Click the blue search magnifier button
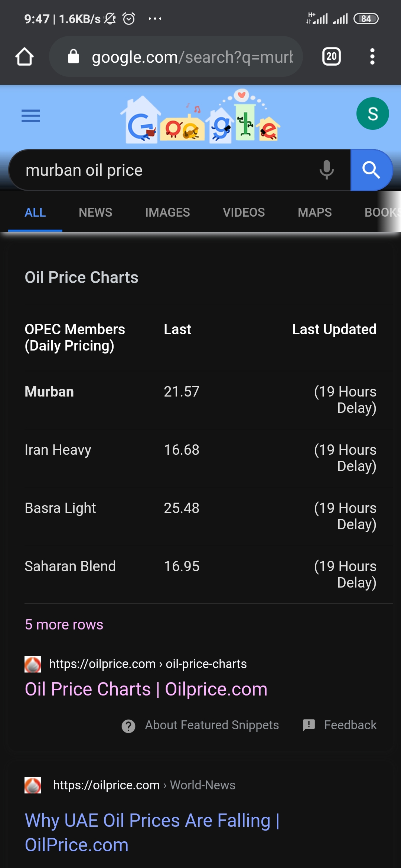 click(x=371, y=170)
